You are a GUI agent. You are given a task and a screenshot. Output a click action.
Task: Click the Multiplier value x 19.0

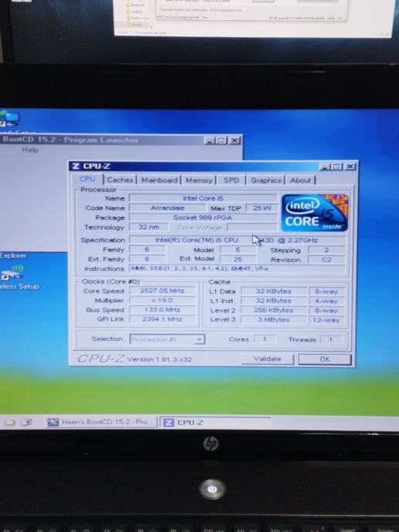point(162,300)
